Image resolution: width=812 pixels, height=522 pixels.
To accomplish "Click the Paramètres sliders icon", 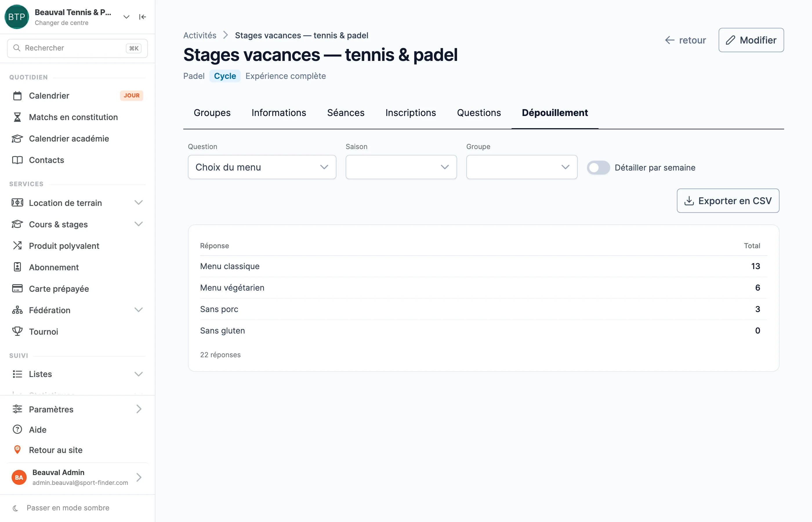I will click(17, 409).
